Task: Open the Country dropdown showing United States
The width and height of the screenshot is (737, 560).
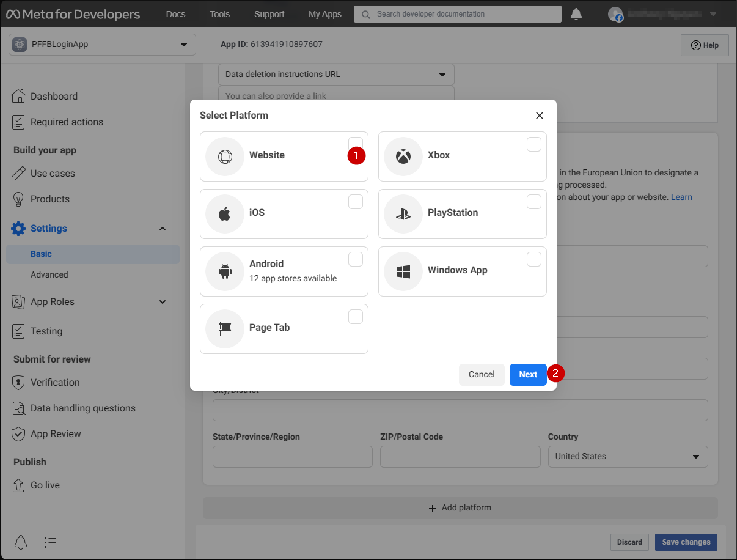Action: tap(628, 456)
